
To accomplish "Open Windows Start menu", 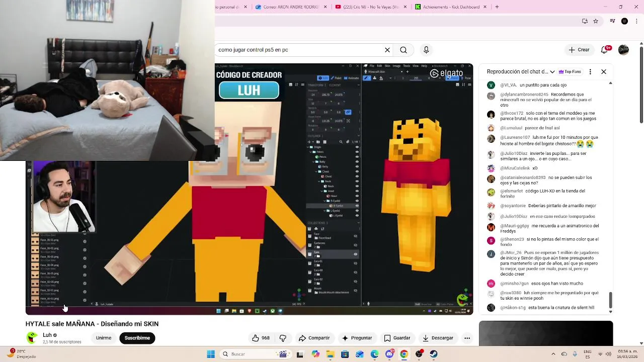I will pyautogui.click(x=210, y=354).
